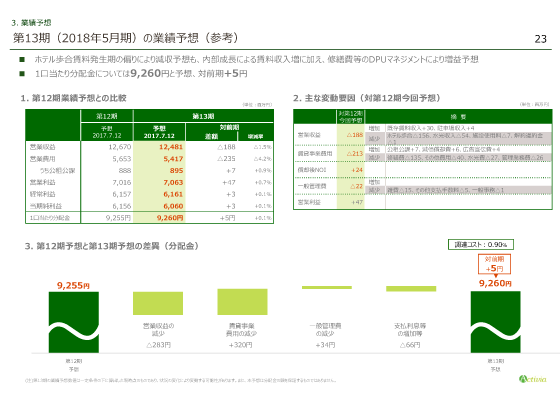The width and height of the screenshot is (560, 396).
Task: Select cell value 6,157
Action: click(122, 194)
